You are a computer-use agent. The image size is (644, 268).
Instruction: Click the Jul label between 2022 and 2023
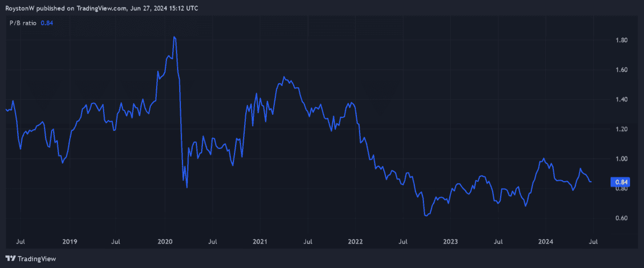403,242
